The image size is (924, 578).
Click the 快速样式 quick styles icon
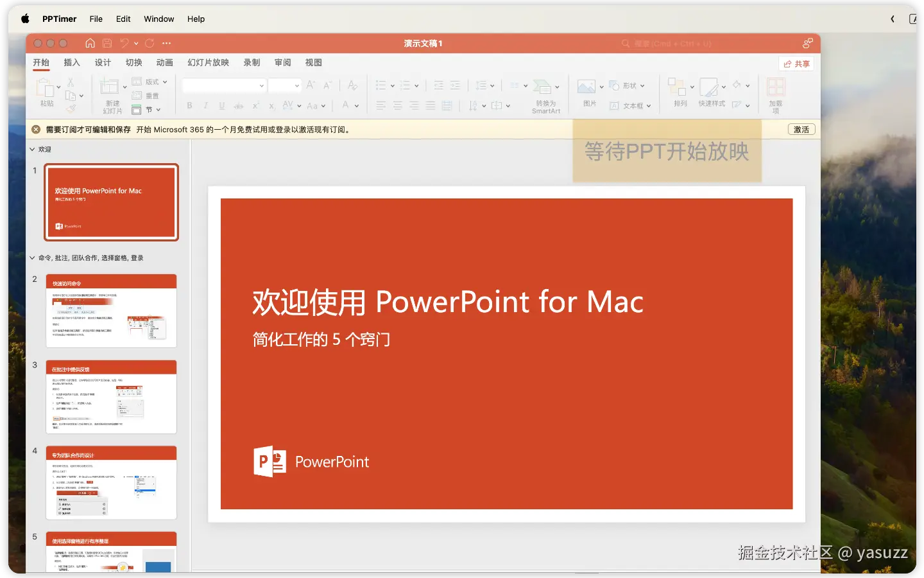tap(709, 87)
